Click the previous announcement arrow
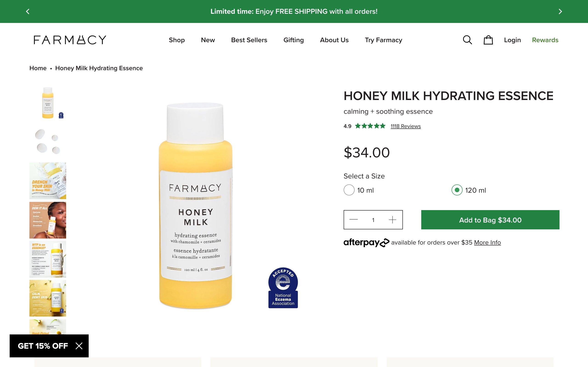588x367 pixels. coord(28,11)
